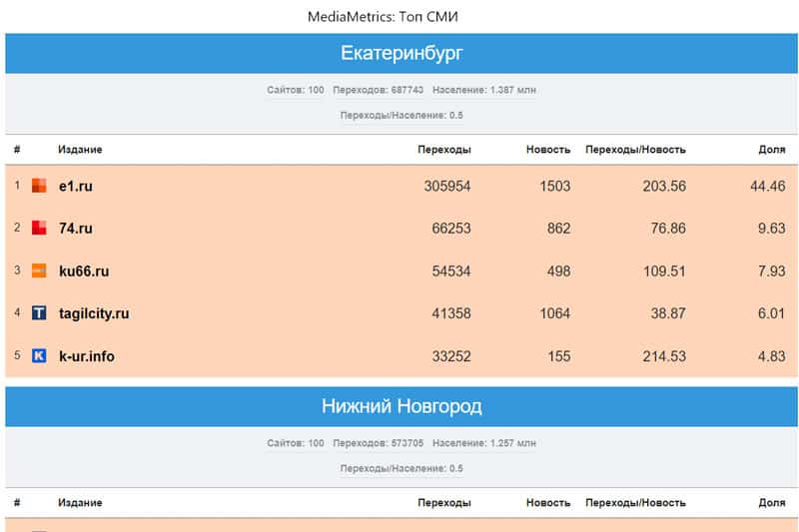This screenshot has height=532, width=799.
Task: Click the Нижний Новгород city header
Action: click(401, 406)
